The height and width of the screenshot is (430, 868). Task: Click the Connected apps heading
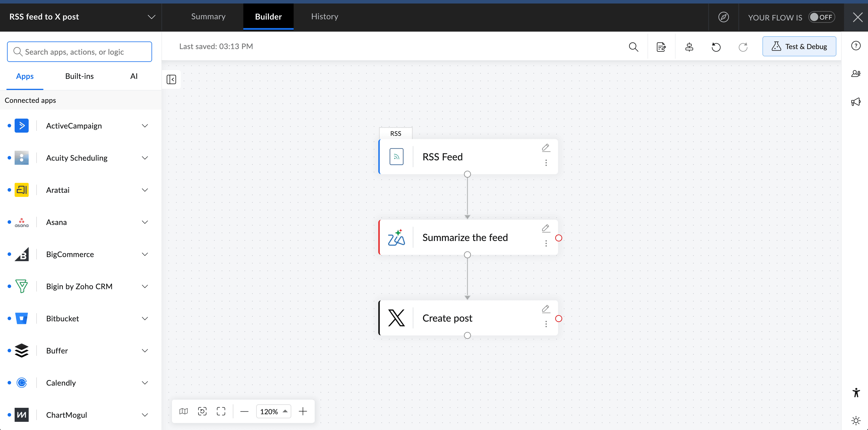tap(30, 100)
